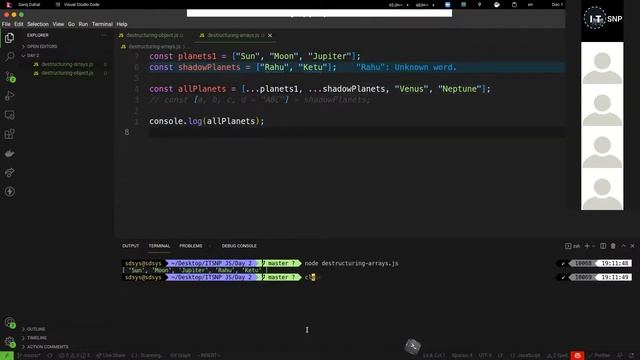Collapse the DAY 2 folder section
640x360 pixels.
tap(33, 56)
